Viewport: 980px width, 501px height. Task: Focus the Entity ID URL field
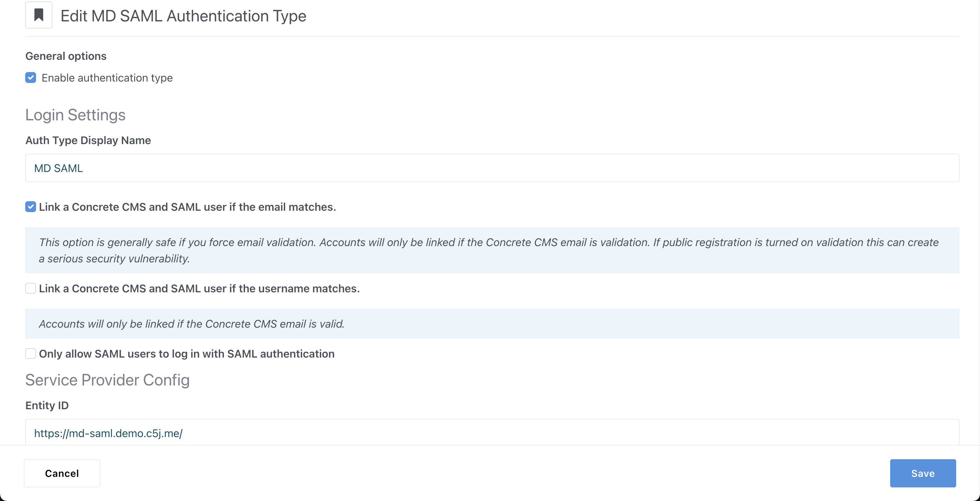[492, 433]
